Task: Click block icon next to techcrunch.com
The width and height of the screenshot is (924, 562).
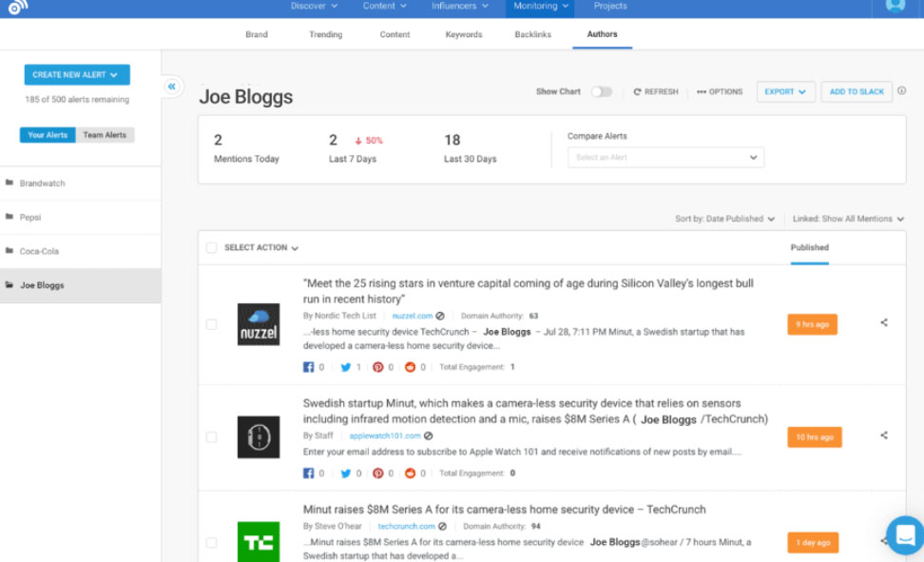Action: tap(443, 526)
